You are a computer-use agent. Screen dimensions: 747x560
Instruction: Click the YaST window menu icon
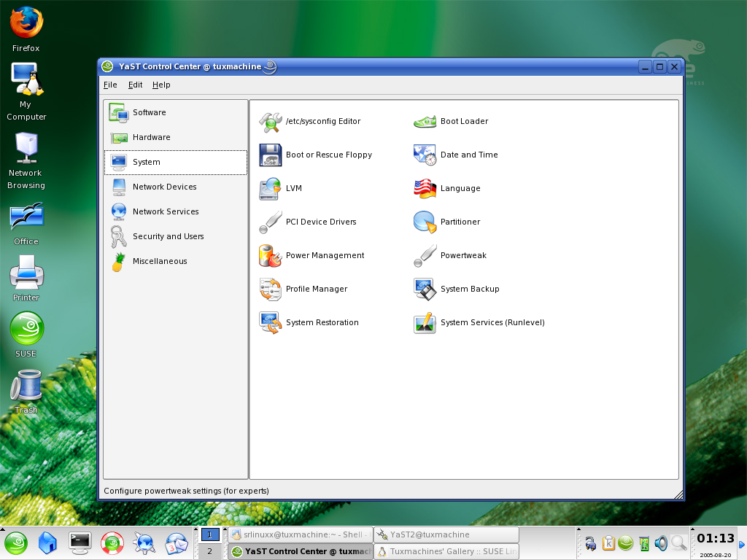[107, 66]
